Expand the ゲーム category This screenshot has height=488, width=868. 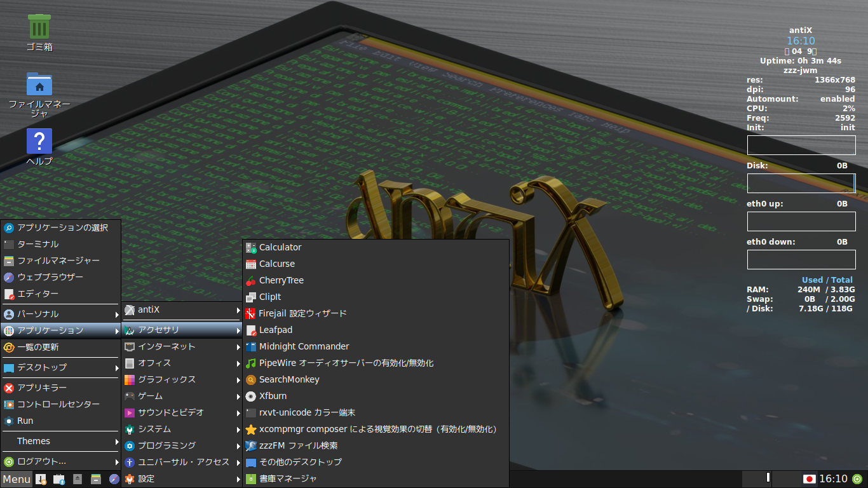click(x=182, y=396)
